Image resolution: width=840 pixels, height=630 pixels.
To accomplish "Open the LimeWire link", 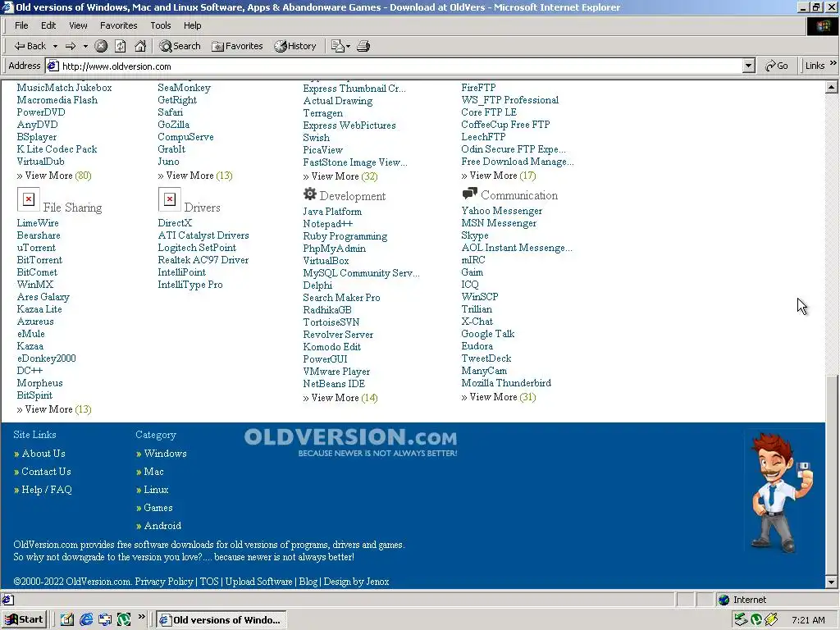I will [38, 223].
